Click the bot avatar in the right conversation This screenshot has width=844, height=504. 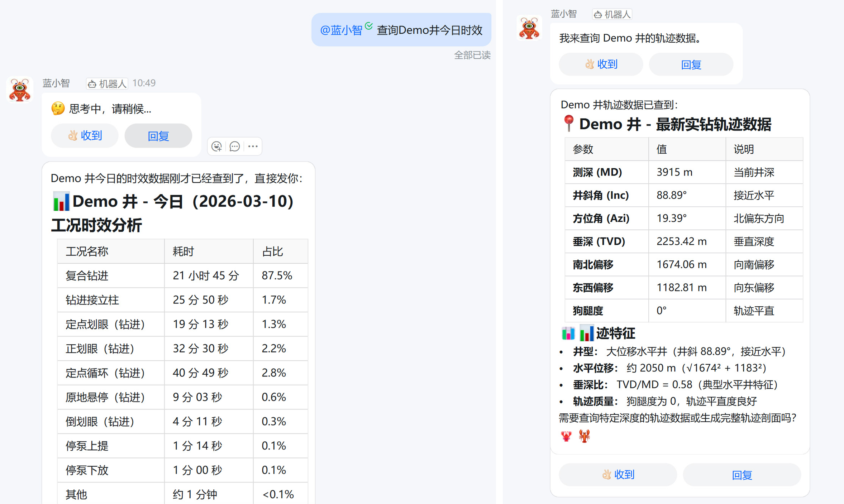529,28
